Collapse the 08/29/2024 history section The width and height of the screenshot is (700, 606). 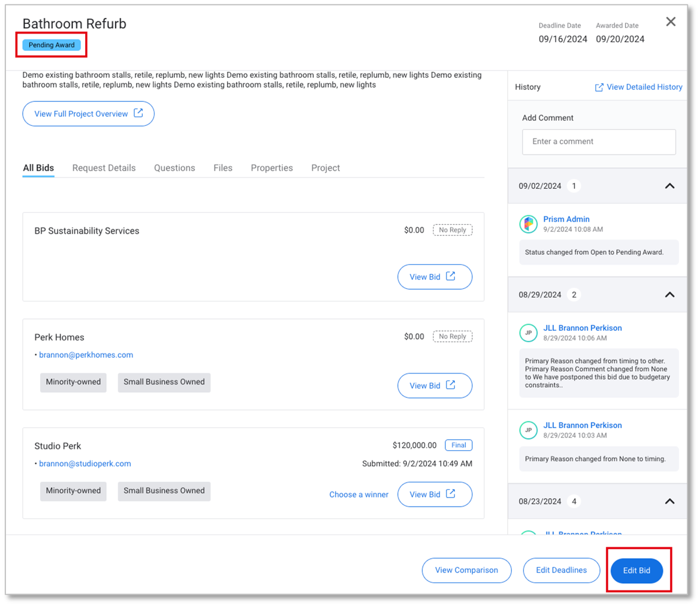[669, 295]
